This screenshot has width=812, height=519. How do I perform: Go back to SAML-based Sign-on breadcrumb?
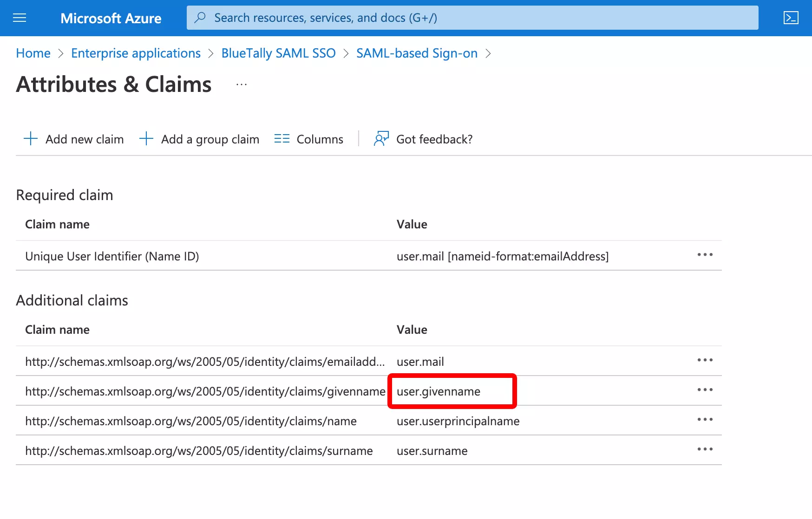[417, 53]
